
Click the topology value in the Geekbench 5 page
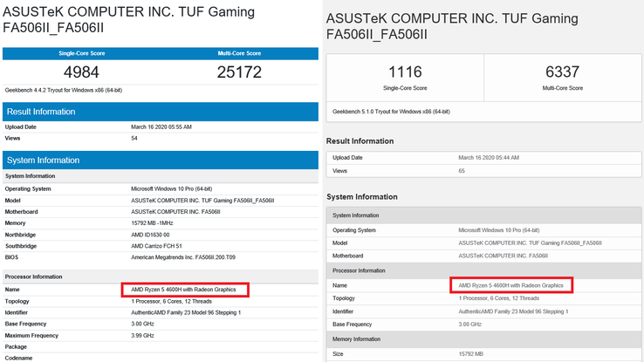tap(498, 298)
